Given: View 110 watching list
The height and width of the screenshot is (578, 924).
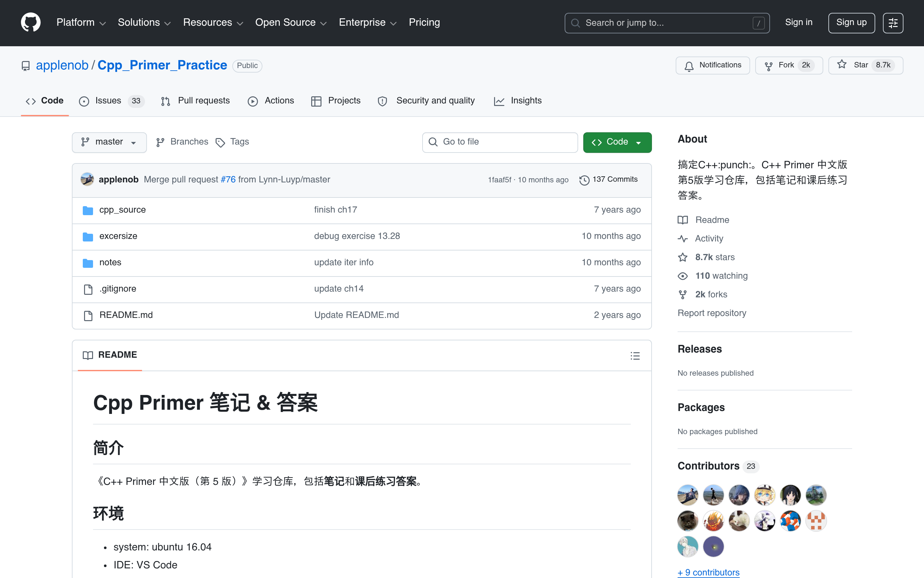Looking at the screenshot, I should click(x=713, y=276).
